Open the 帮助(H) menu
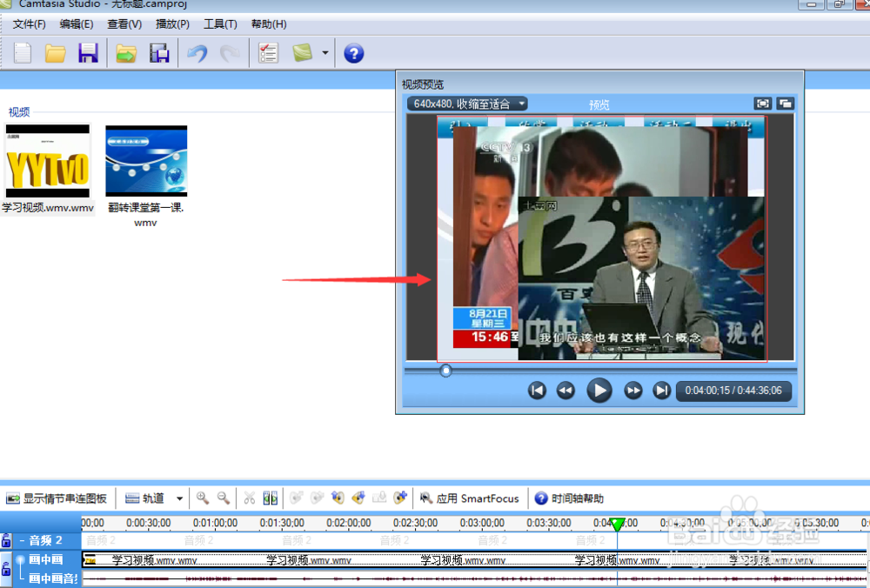 (x=269, y=24)
